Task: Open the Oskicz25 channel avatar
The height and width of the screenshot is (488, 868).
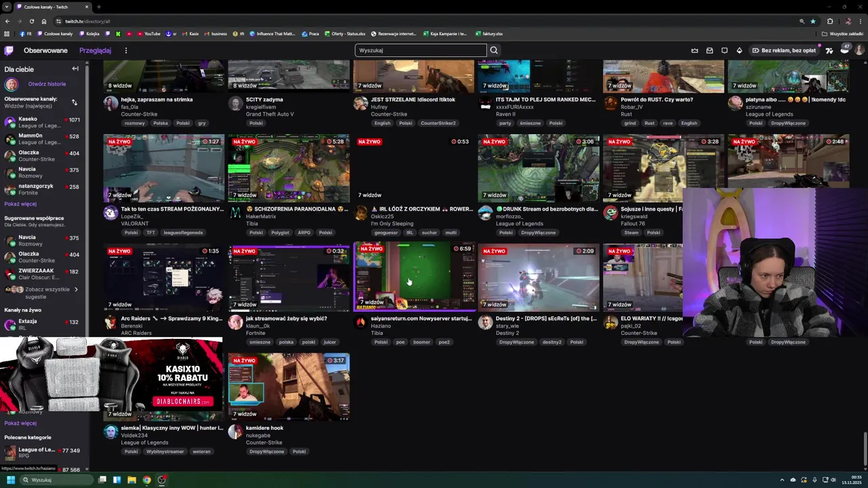Action: (x=360, y=213)
